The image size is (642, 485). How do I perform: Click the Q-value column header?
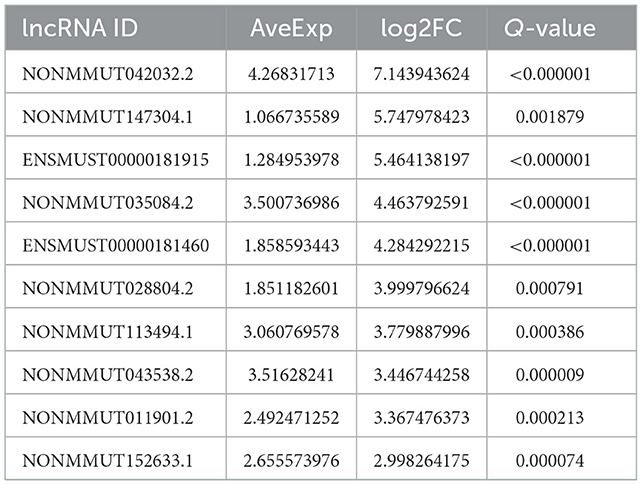550,29
